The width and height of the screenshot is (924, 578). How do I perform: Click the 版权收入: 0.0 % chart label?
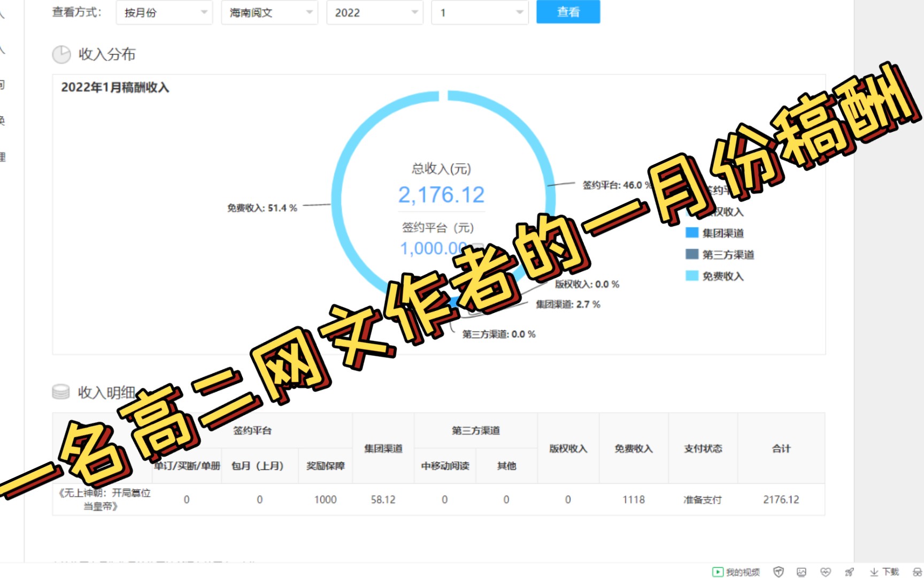(587, 284)
